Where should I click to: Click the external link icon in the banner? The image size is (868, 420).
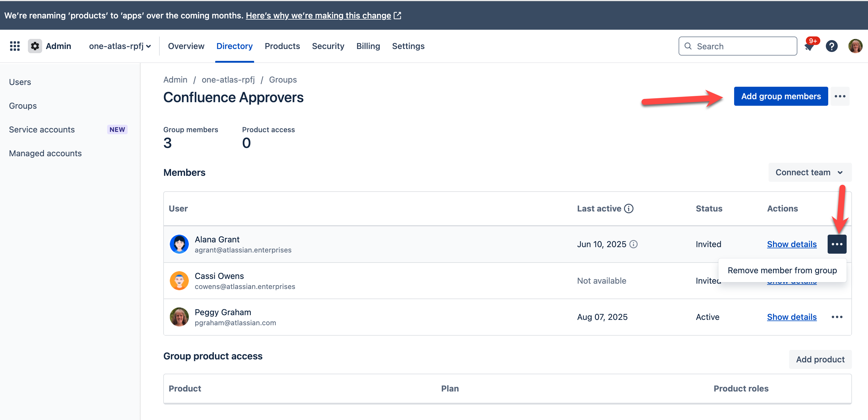click(x=397, y=15)
